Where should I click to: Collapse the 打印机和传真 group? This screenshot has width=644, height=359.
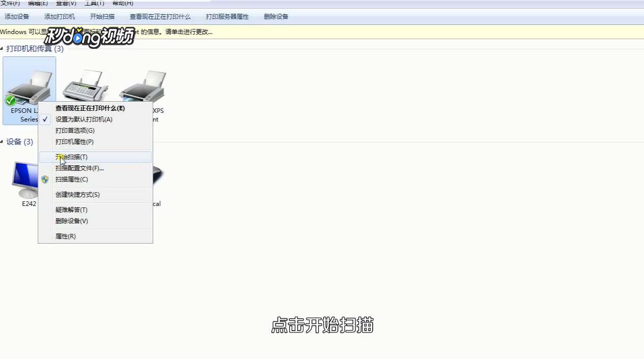[2, 49]
